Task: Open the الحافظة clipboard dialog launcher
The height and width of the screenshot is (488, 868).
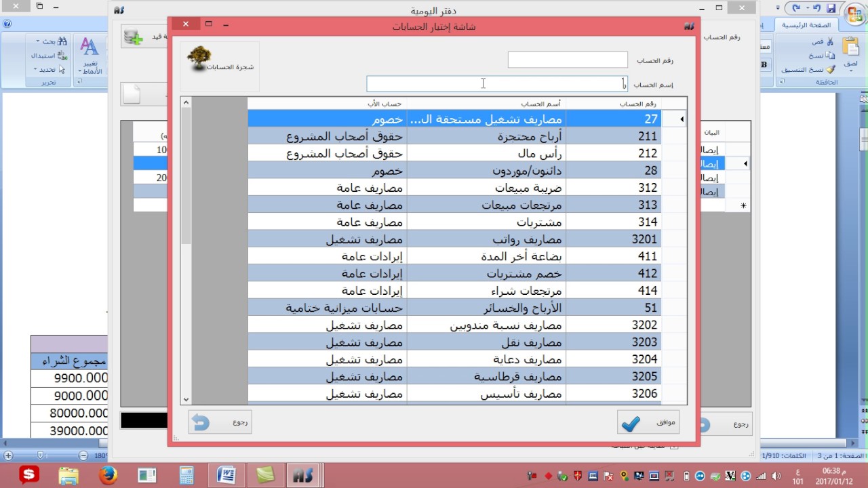Action: click(783, 82)
